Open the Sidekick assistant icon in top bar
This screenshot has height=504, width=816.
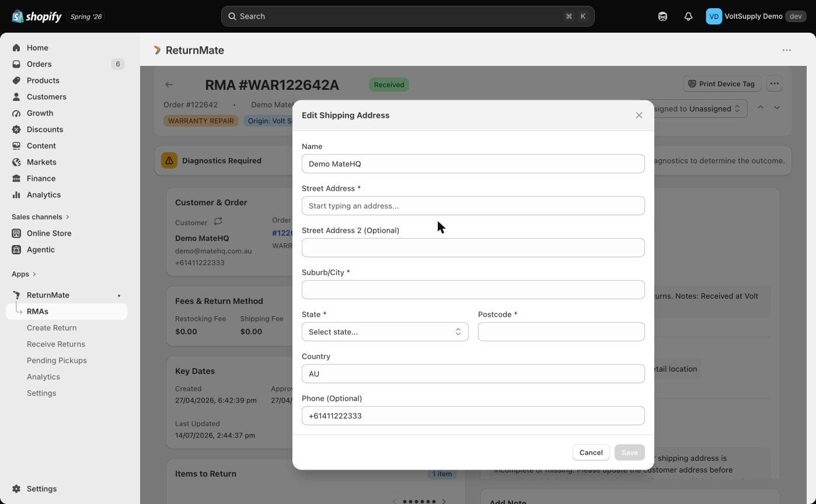click(662, 16)
